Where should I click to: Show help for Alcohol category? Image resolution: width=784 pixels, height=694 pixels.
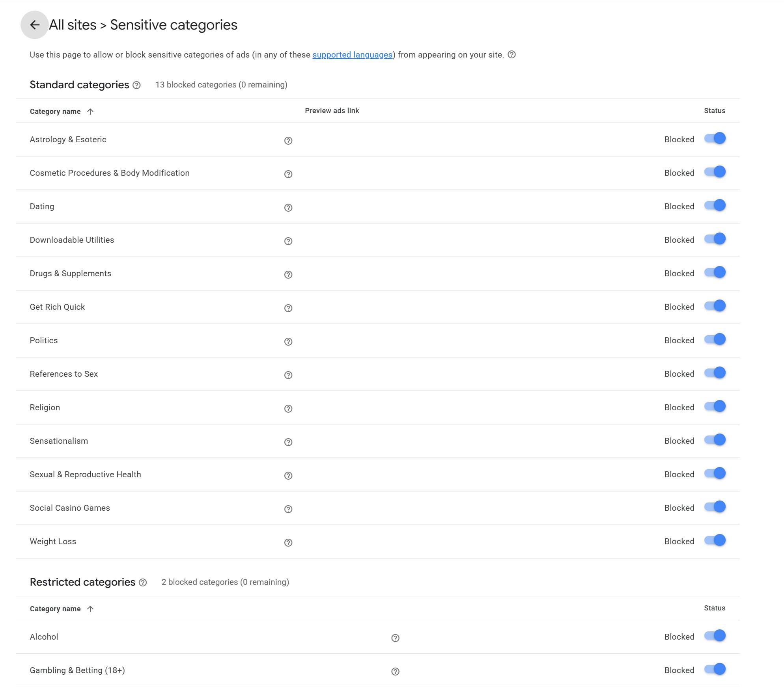tap(395, 638)
